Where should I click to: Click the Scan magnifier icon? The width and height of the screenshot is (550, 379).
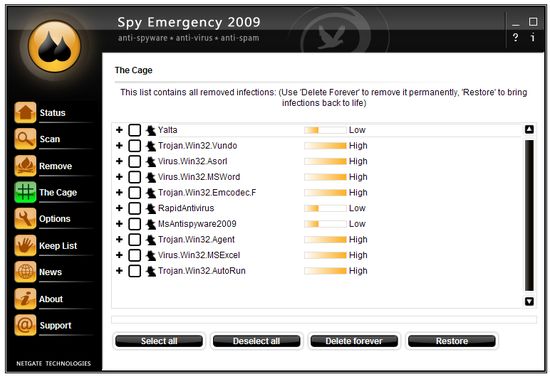coord(25,139)
